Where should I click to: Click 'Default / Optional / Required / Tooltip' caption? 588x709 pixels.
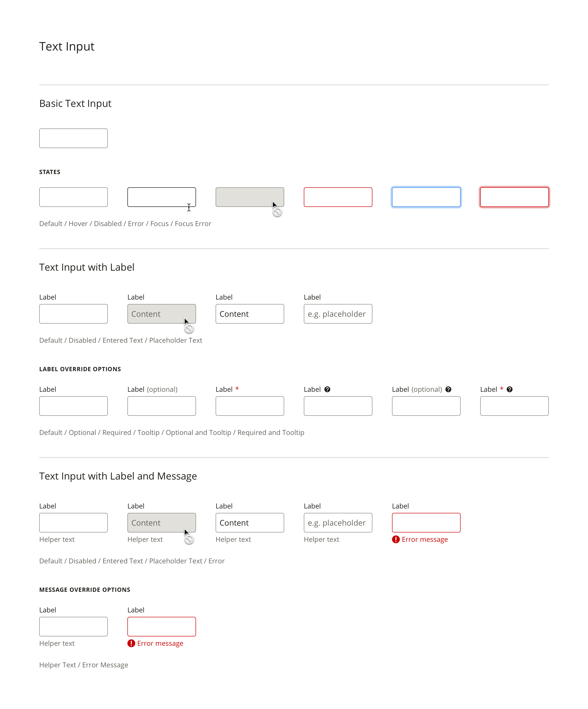172,433
